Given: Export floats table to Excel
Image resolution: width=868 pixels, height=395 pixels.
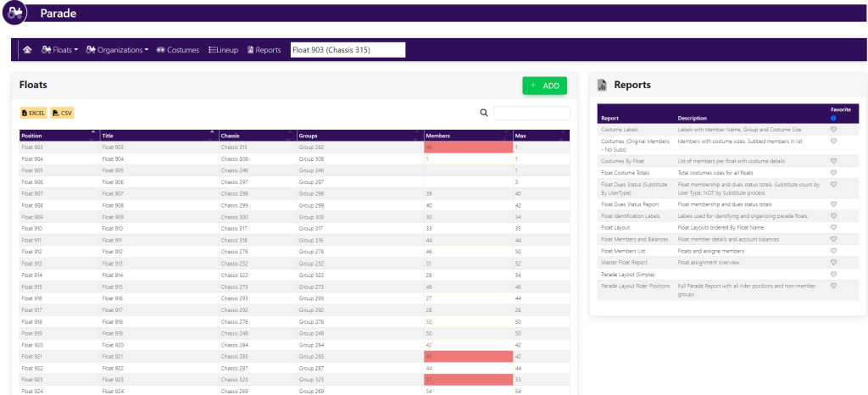Looking at the screenshot, I should pos(33,113).
